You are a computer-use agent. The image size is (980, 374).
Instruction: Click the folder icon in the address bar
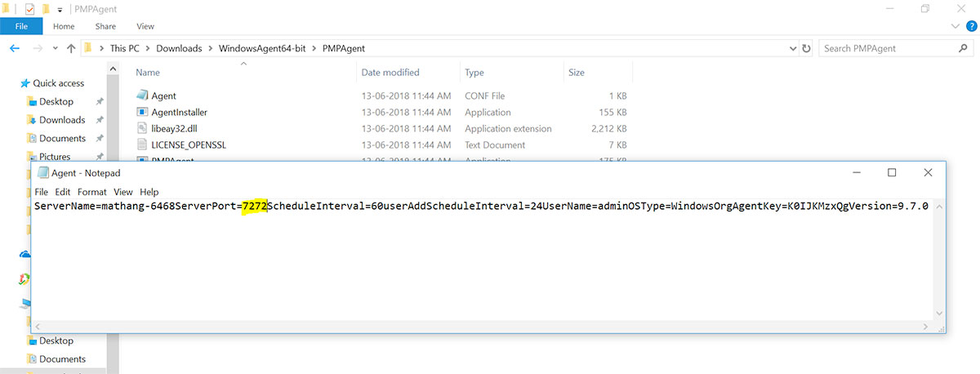(88, 48)
